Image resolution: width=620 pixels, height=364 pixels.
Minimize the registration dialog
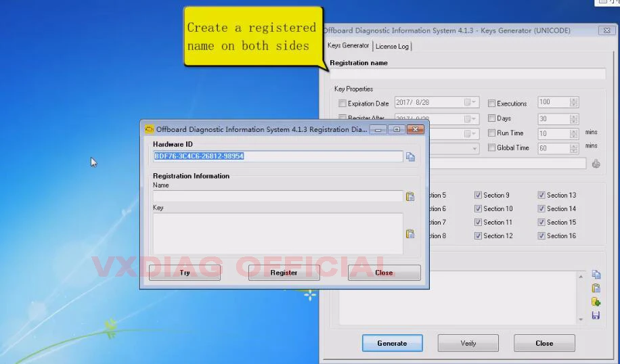point(378,130)
